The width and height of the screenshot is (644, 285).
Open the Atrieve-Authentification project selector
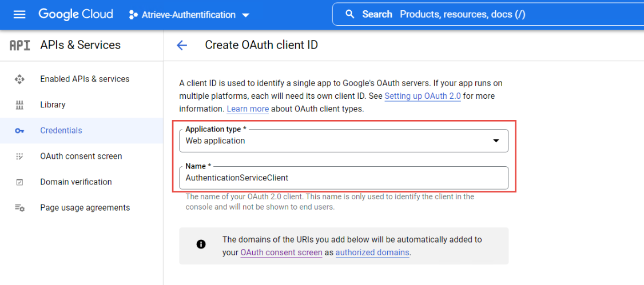(x=189, y=15)
